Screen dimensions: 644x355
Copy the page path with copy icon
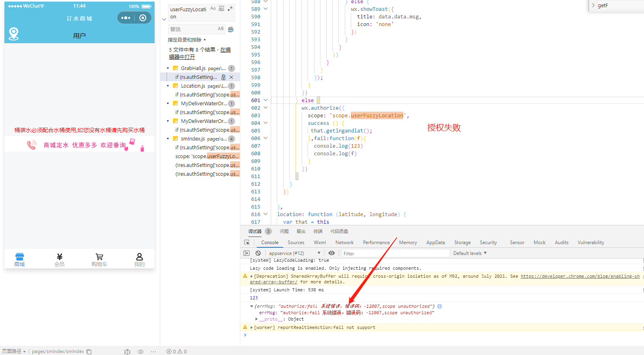[x=89, y=352]
